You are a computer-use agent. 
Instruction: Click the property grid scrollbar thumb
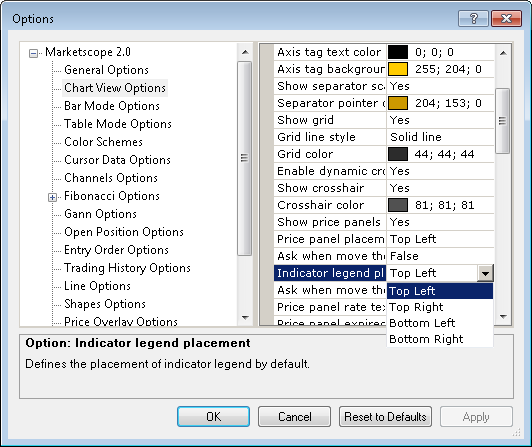point(502,121)
